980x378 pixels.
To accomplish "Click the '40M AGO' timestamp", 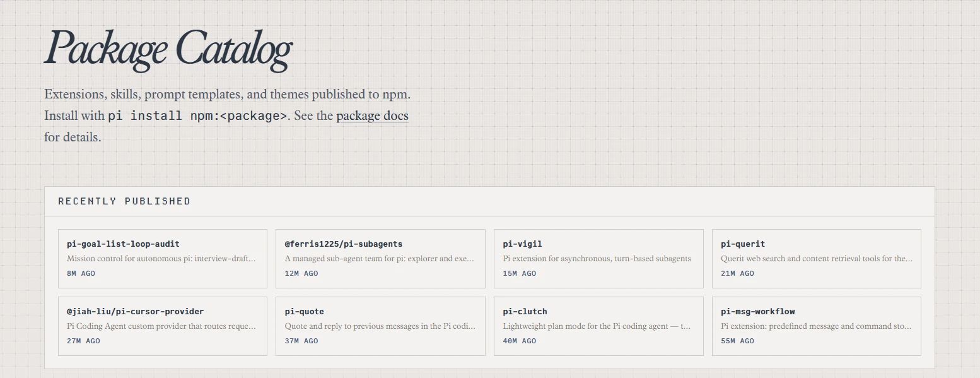I will click(520, 341).
